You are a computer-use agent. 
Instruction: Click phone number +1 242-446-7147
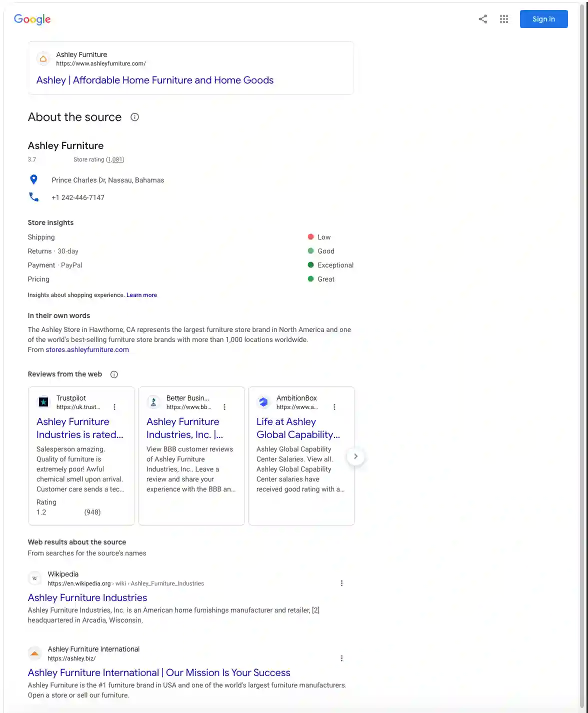click(78, 197)
